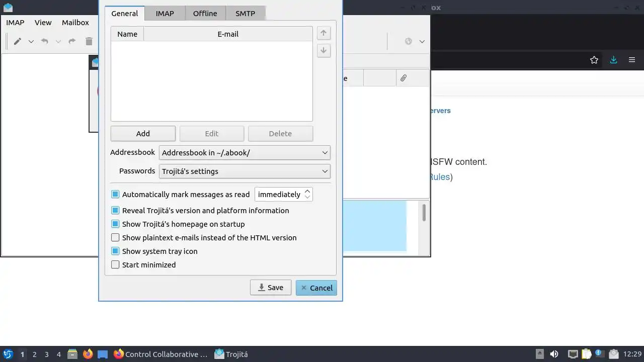The image size is (644, 362).
Task: Switch to the SMTP tab
Action: [245, 14]
